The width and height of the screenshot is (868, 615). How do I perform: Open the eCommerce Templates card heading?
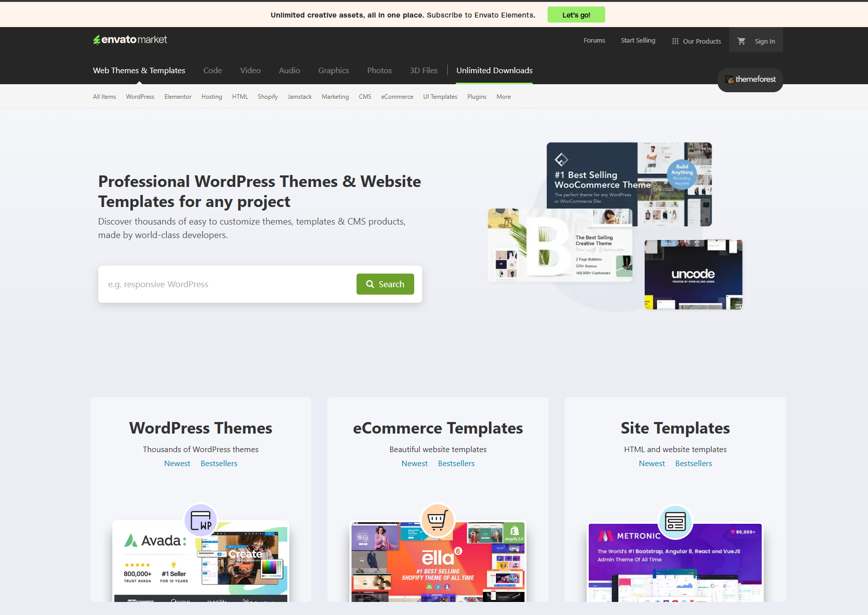[x=438, y=428]
